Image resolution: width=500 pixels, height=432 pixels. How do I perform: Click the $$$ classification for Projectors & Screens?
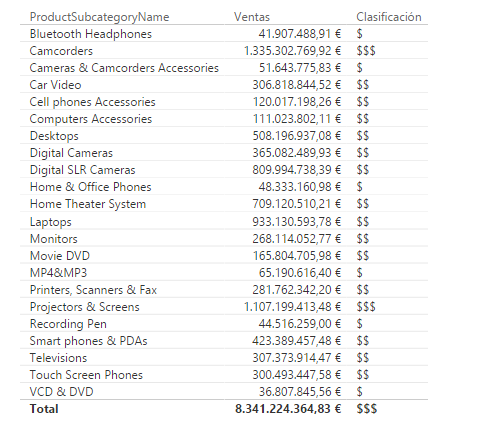pyautogui.click(x=366, y=307)
